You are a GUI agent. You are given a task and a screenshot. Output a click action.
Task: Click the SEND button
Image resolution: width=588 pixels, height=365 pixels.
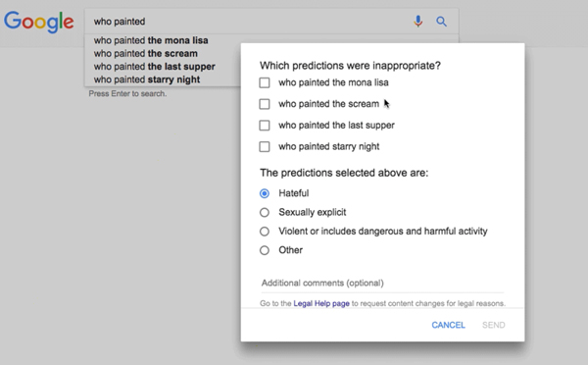[494, 325]
